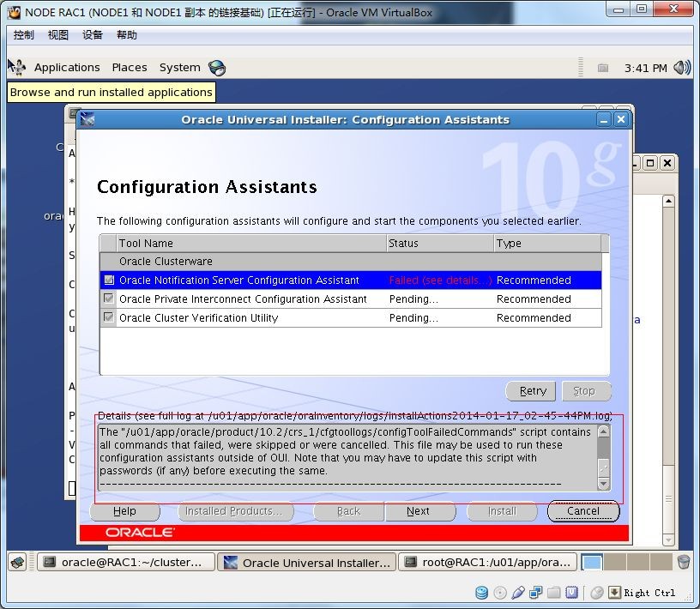Click the VirtualBox USB devices status icon
Viewport: 700px width, 609px height.
pos(518,593)
